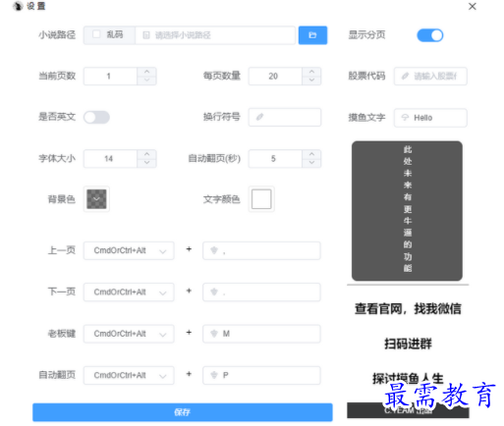Open 下一页 modifier key dropdown

point(129,292)
